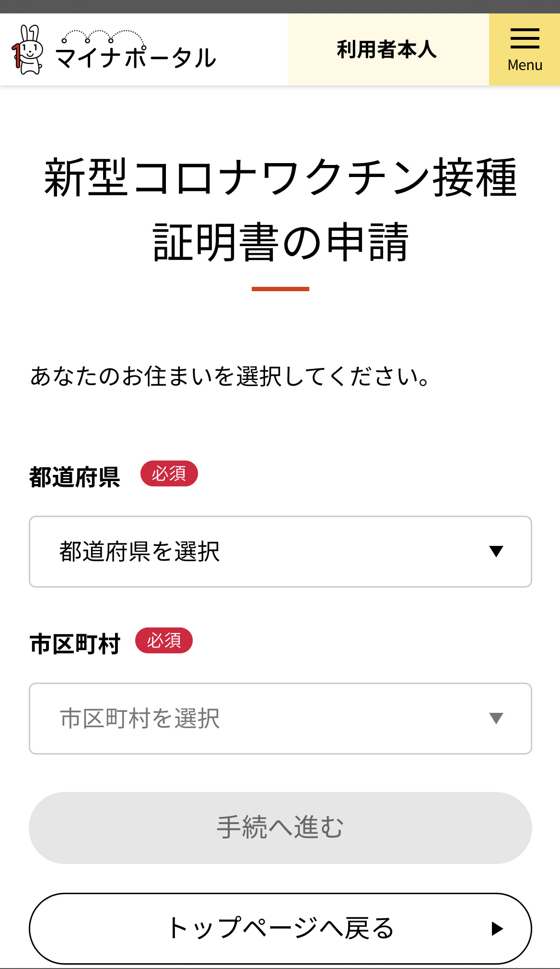
Task: Open the 市区町村を選択 dropdown
Action: [x=280, y=719]
